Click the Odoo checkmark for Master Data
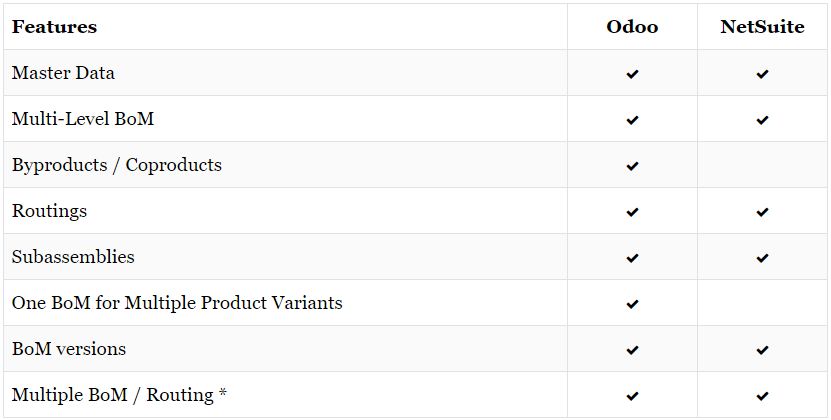The height and width of the screenshot is (420, 831). point(632,74)
